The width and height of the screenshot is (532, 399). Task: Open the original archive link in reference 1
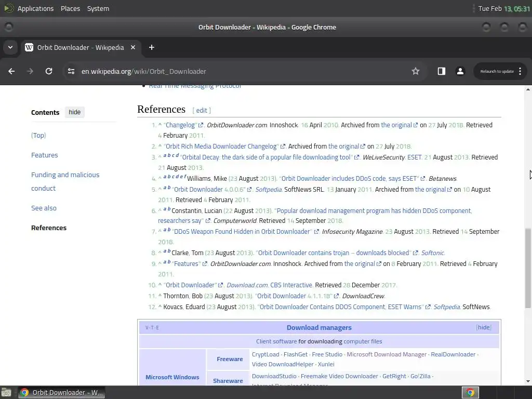coord(396,125)
